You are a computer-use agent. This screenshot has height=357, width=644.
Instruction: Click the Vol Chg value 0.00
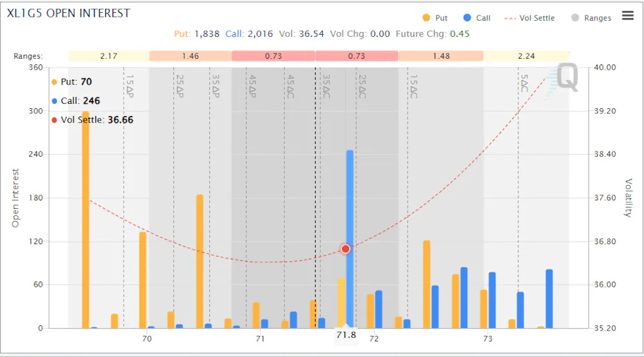[x=380, y=34]
